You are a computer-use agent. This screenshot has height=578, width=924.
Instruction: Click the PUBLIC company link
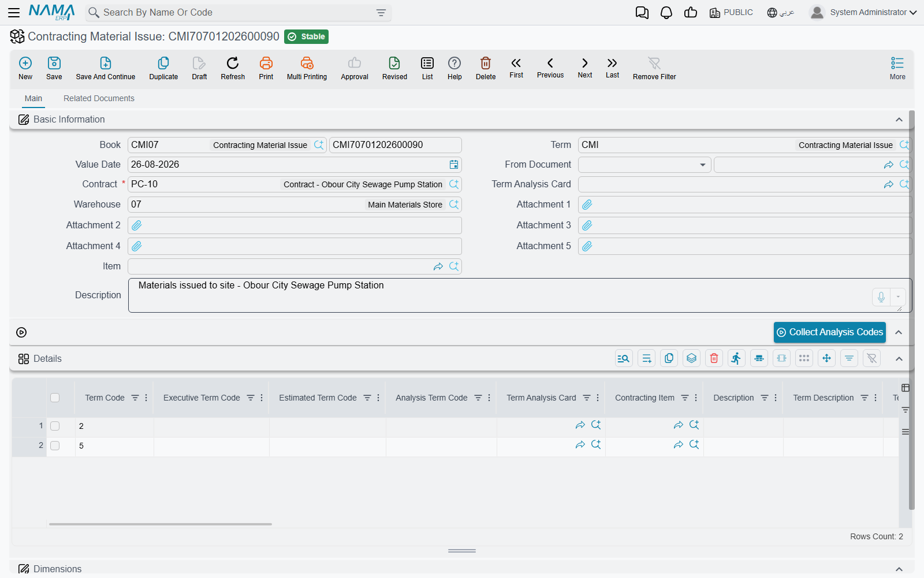(x=731, y=12)
